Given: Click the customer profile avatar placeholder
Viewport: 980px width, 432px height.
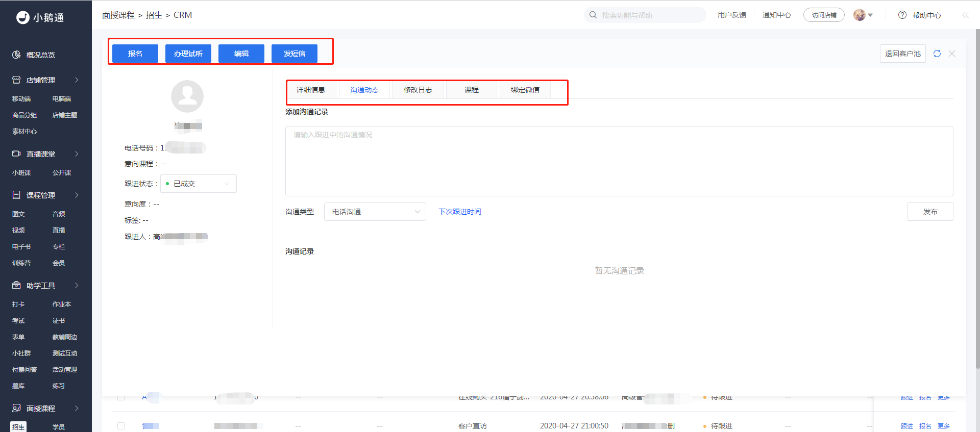Looking at the screenshot, I should (187, 96).
